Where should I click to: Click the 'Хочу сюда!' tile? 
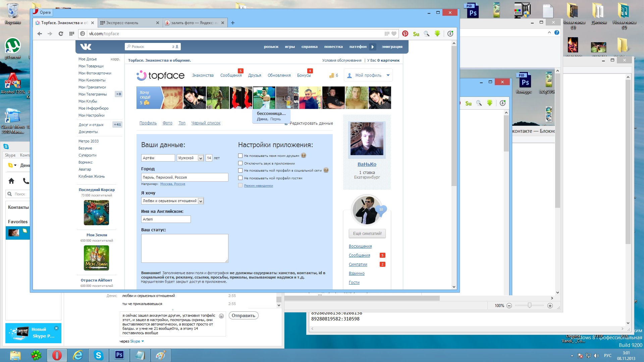coord(149,98)
